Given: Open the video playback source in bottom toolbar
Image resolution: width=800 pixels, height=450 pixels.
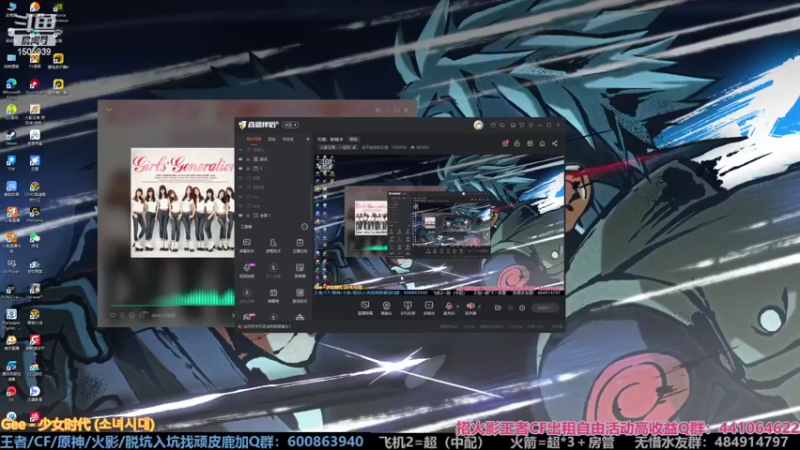Looking at the screenshot, I should coord(429,307).
